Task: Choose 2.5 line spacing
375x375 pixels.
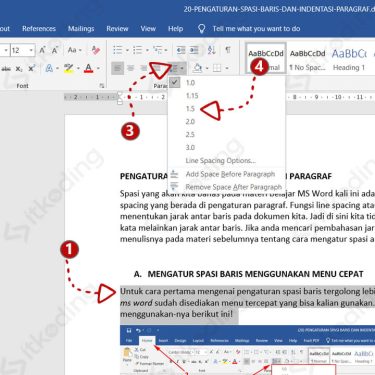Action: tap(227, 135)
